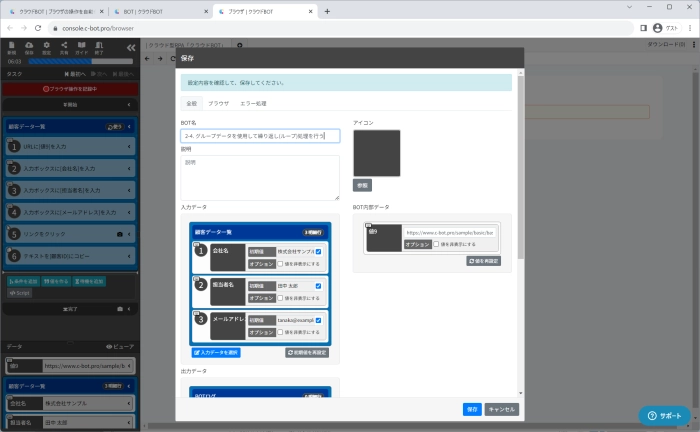
Task: Click the camera icon on the リンクをクリック step
Action: 120,233
